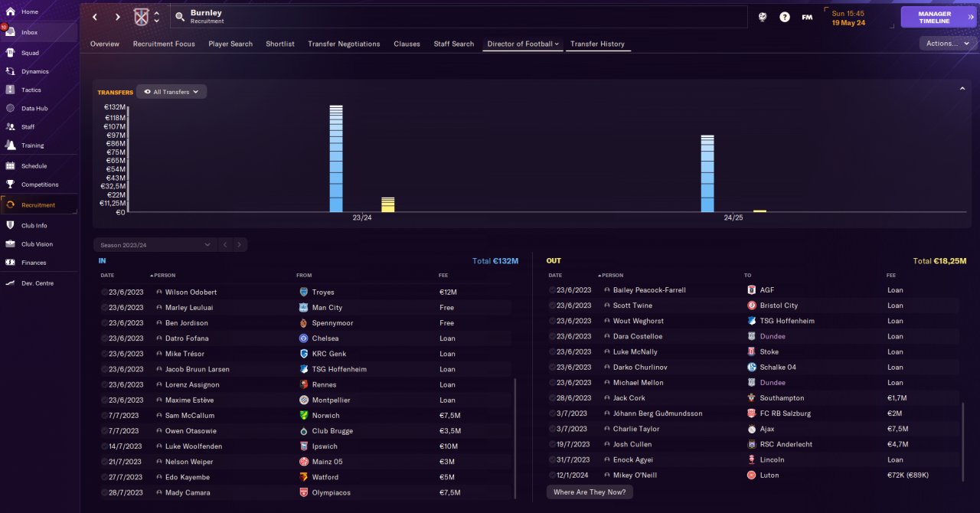Select Recruitment in the sidebar
Image resolution: width=980 pixels, height=513 pixels.
click(x=39, y=205)
